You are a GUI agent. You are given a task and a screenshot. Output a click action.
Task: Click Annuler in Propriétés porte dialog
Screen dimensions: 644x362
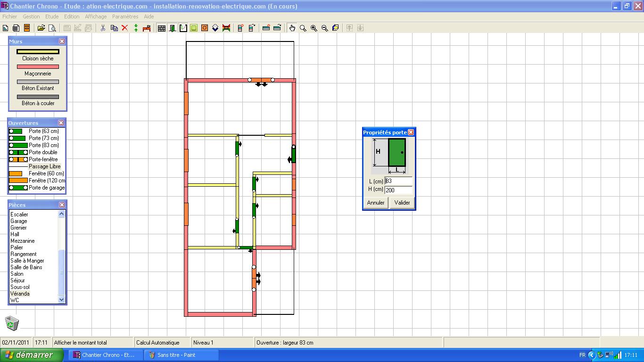click(376, 203)
